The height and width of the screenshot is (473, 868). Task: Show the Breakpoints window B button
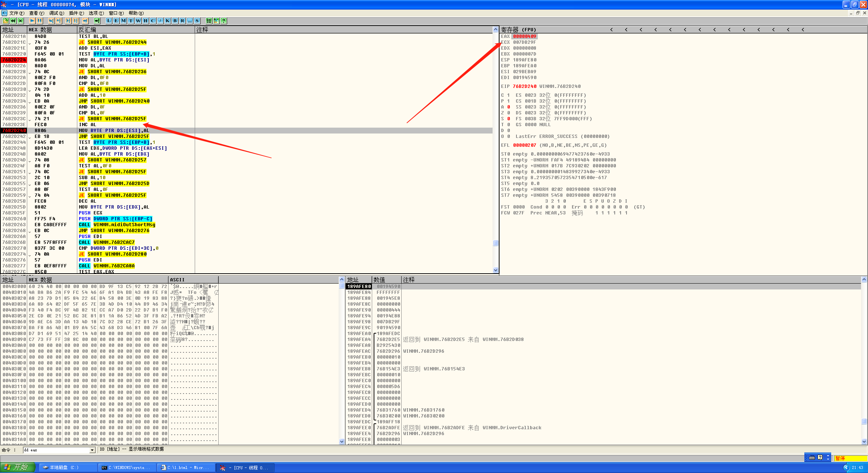[x=175, y=21]
